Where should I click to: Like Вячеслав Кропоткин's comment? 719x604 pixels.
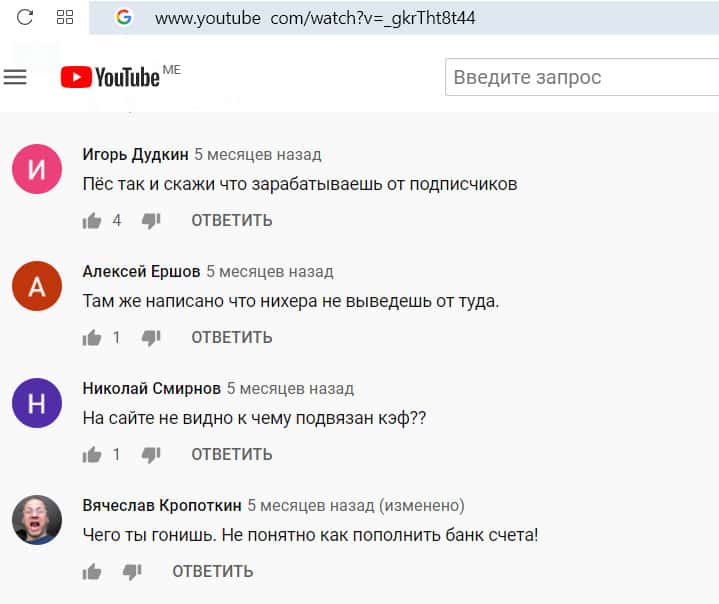pos(92,572)
